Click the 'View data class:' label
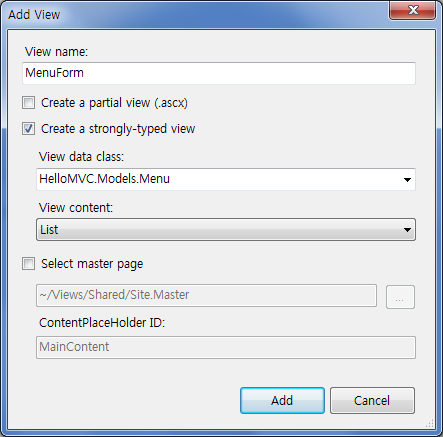 81,156
